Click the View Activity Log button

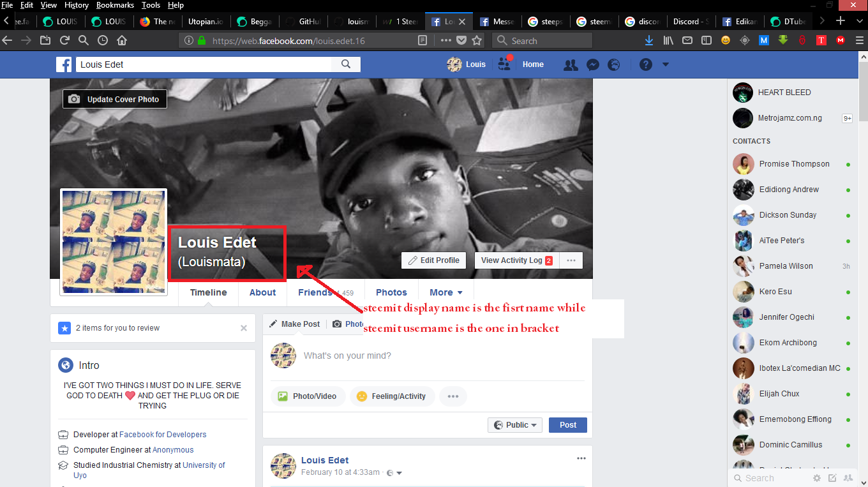[x=516, y=260]
